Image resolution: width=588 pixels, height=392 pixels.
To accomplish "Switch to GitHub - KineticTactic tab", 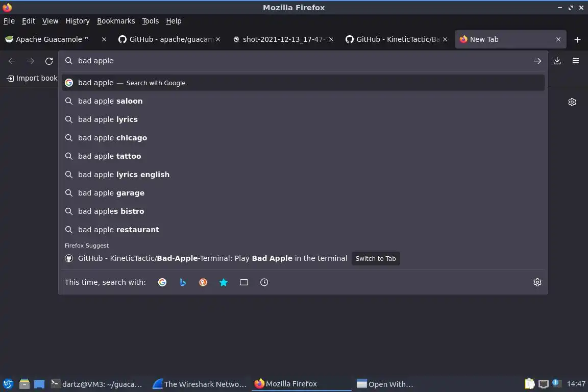I will [393, 39].
